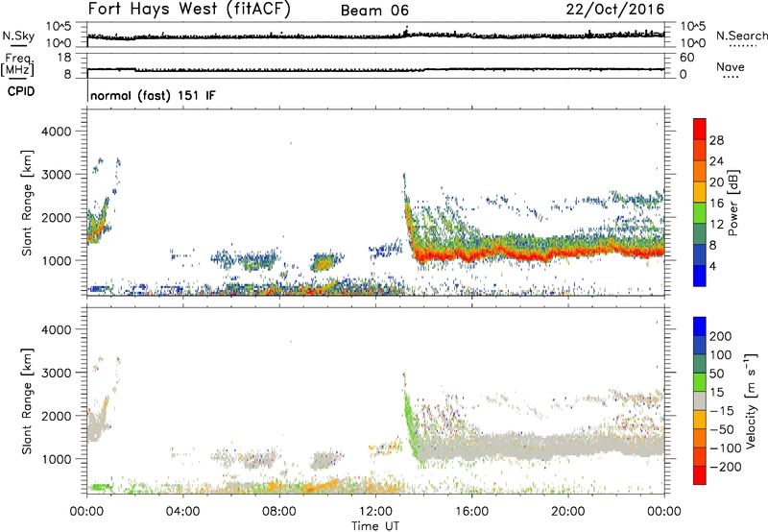The height and width of the screenshot is (532, 768).
Task: Click "Slant Range [km]" label of power panel
Action: coord(27,203)
